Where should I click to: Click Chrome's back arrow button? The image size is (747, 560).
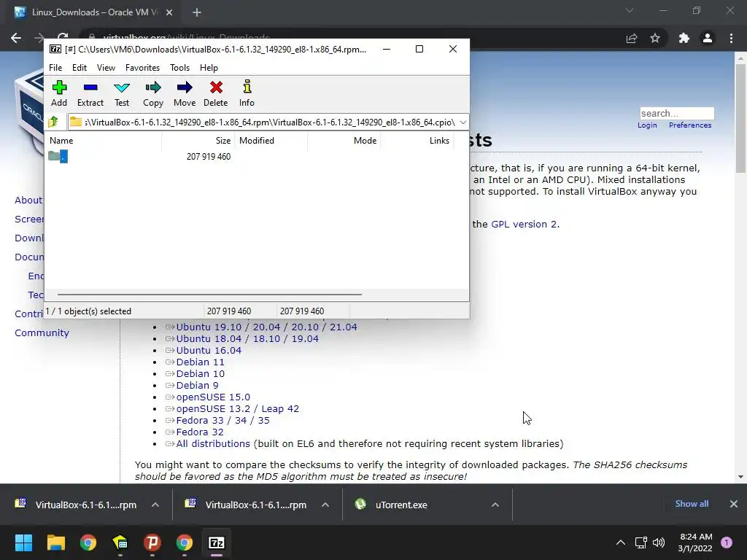[x=16, y=38]
